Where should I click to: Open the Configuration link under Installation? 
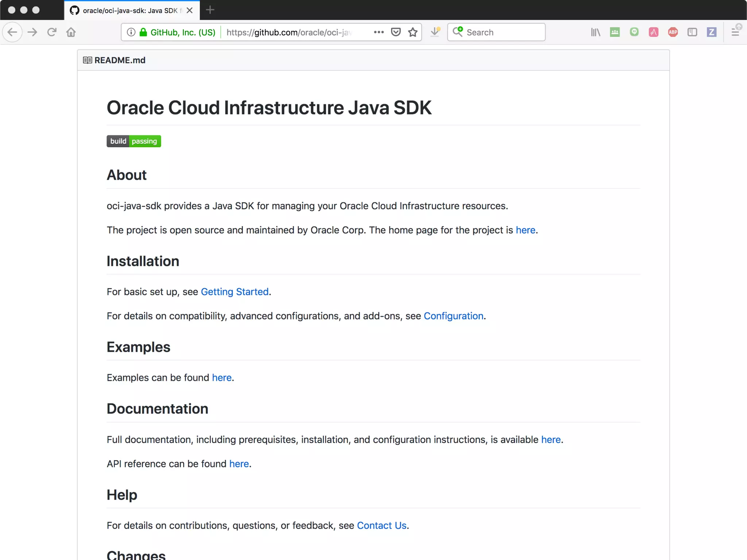pos(453,316)
